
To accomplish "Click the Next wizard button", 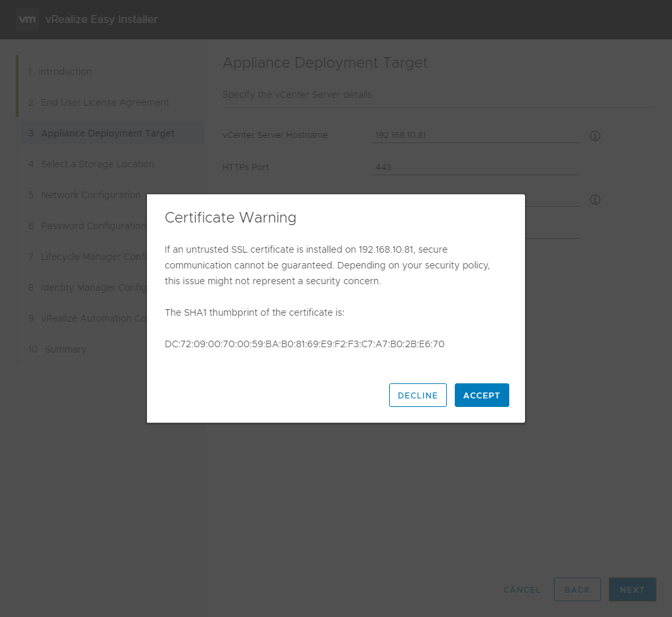I will coord(632,589).
